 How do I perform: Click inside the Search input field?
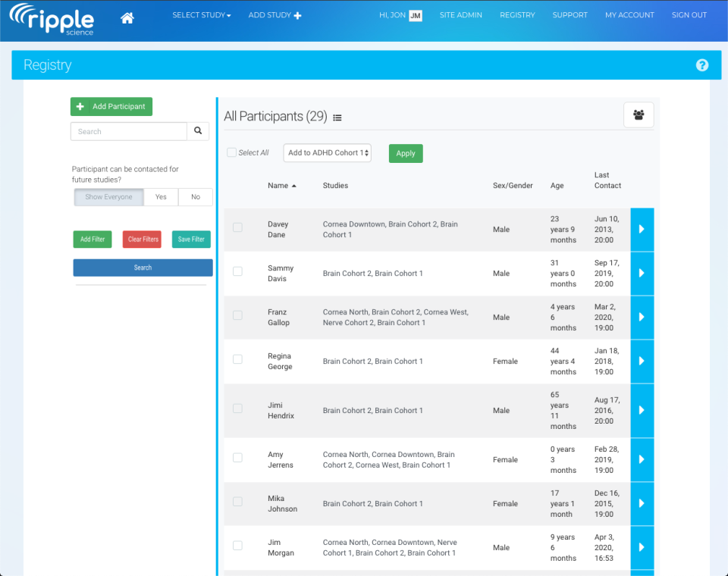pyautogui.click(x=129, y=131)
